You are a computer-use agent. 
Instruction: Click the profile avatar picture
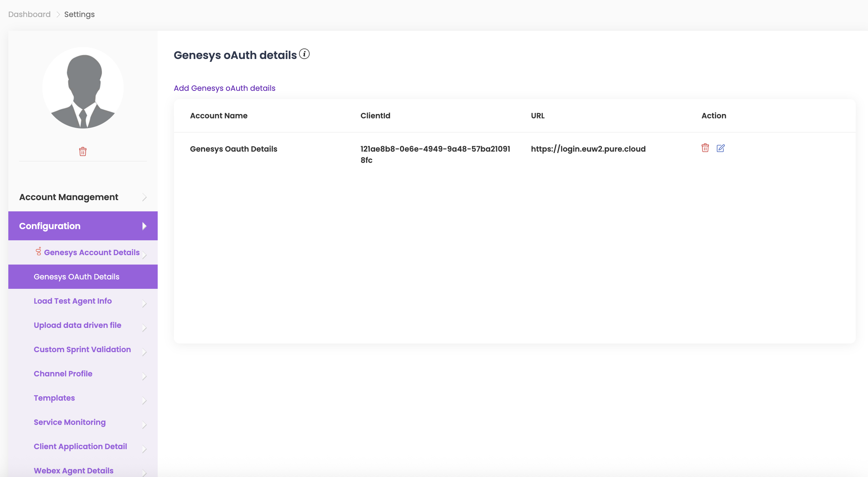pyautogui.click(x=83, y=88)
